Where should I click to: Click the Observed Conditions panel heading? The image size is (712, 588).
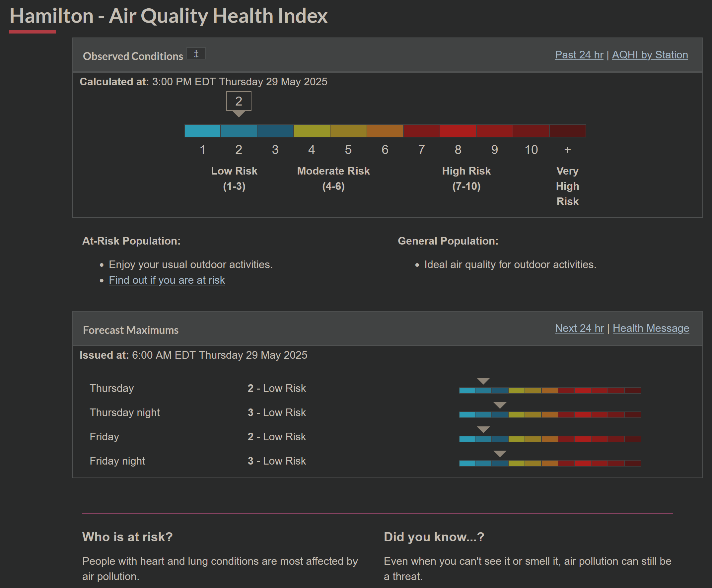133,56
